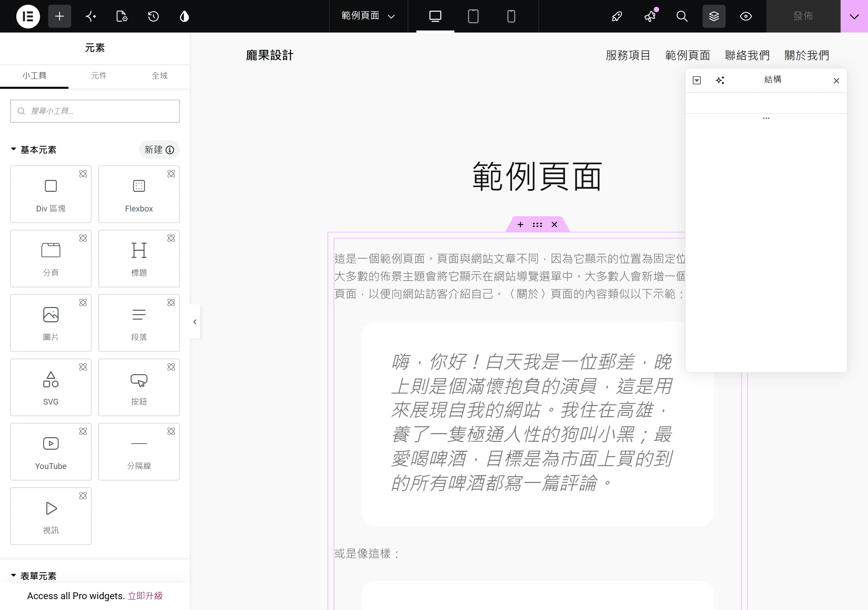Screen dimensions: 868x610
Task: Open the 服務項目 nav link
Action: (628, 56)
